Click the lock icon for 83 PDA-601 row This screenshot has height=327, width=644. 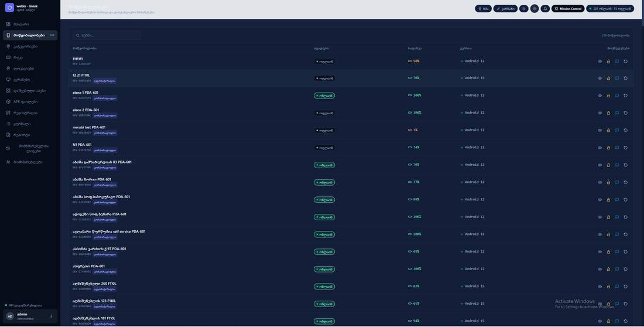coord(608,165)
